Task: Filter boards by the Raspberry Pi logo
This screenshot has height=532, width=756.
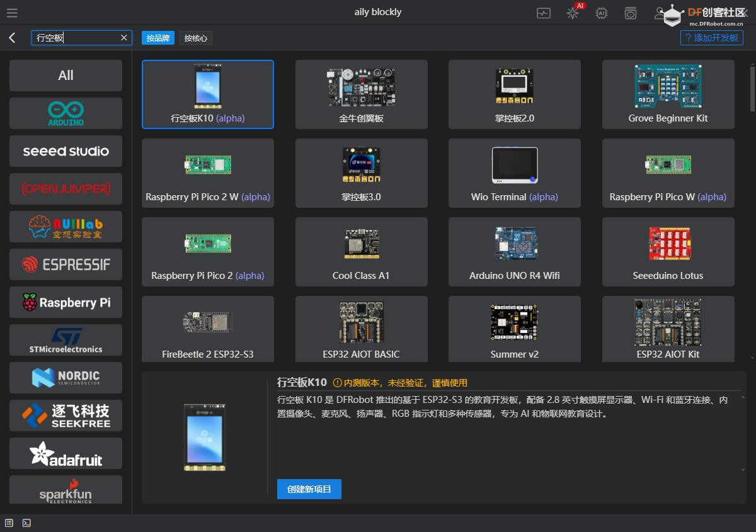Action: [66, 302]
